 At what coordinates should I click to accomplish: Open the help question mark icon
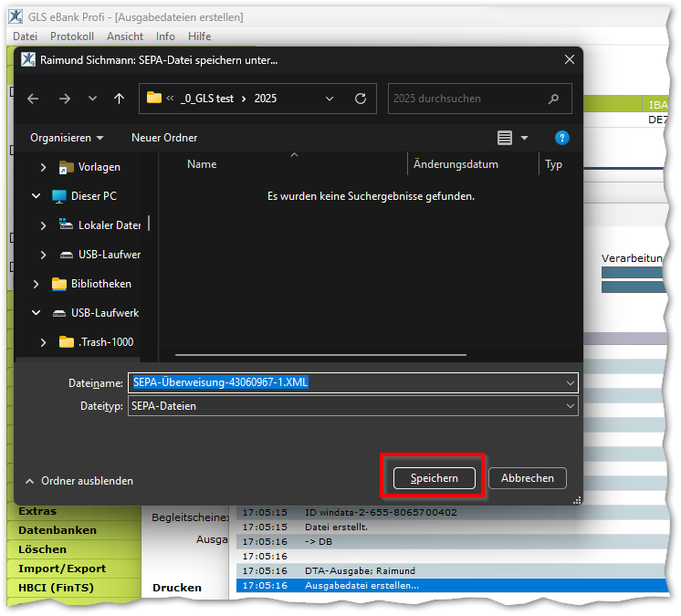562,138
